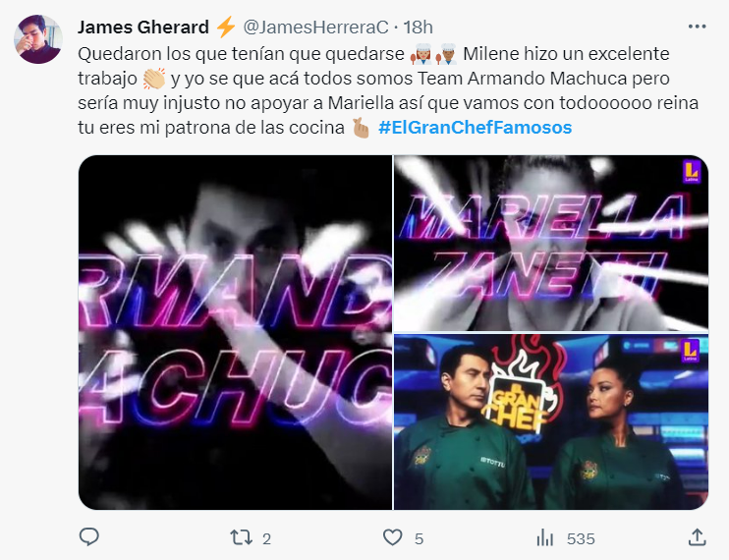Open the Armando Machuca neon-text image

pos(235,332)
